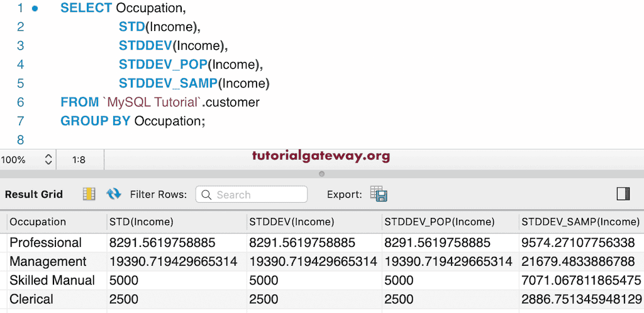Click STDDEV(Income) on editor line 3

(171, 45)
